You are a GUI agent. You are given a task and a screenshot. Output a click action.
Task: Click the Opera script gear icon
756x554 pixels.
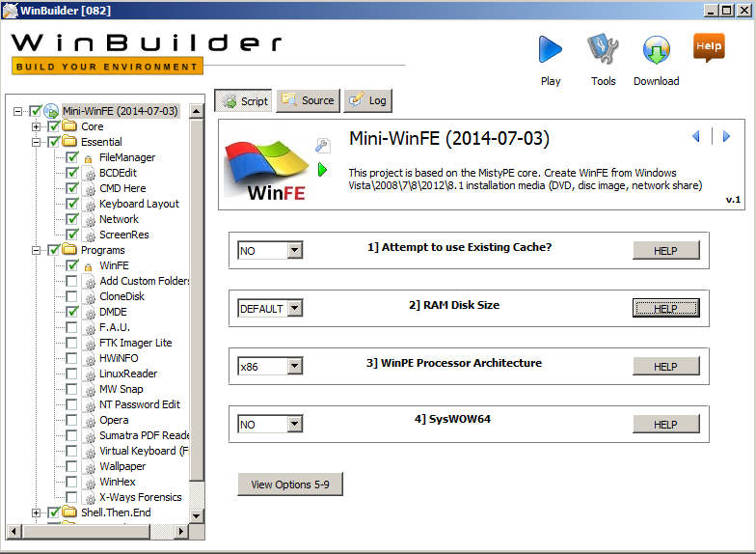tap(89, 421)
